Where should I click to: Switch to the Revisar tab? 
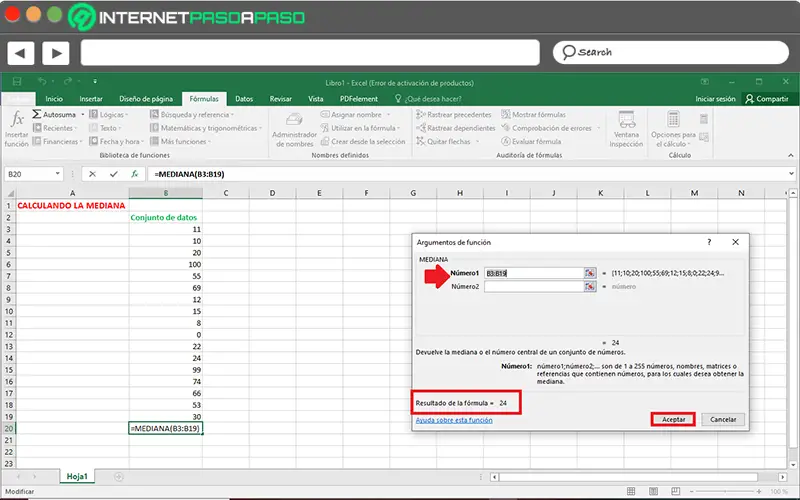pyautogui.click(x=281, y=98)
